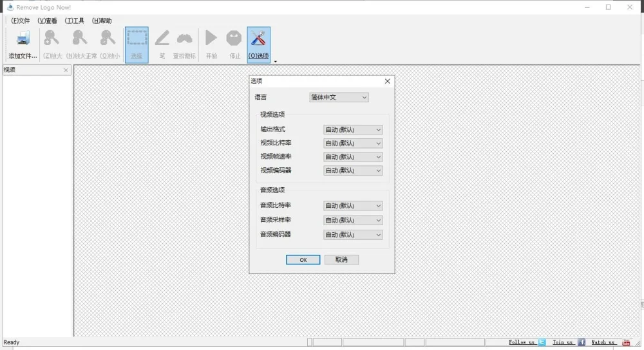This screenshot has height=350, width=644.
Task: Open the 视频编码器 video encoder dropdown
Action: point(353,171)
